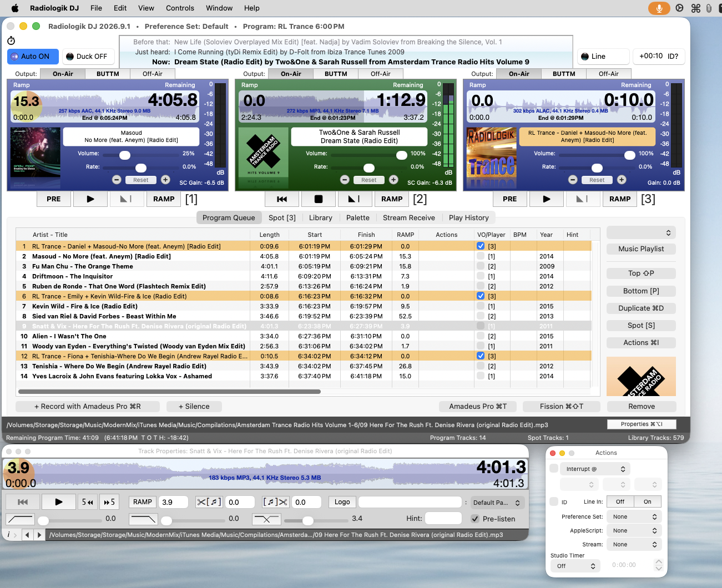
Task: Click the fade-out icon on player 2
Action: 354,199
